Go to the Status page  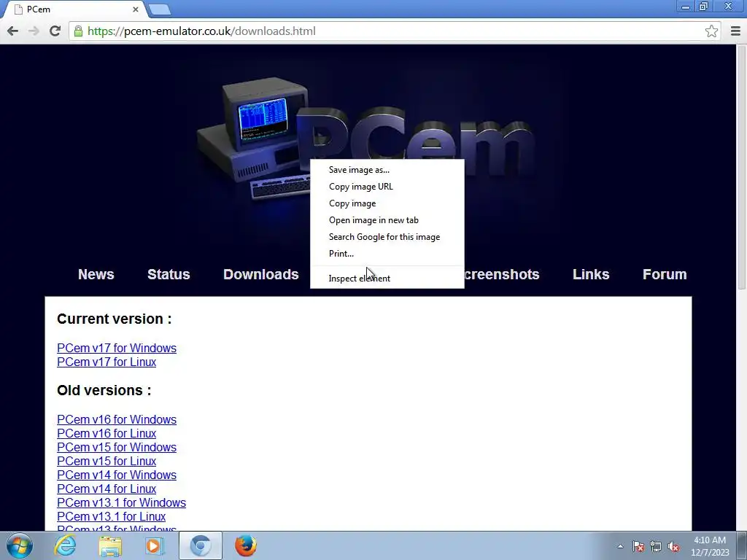tap(169, 274)
